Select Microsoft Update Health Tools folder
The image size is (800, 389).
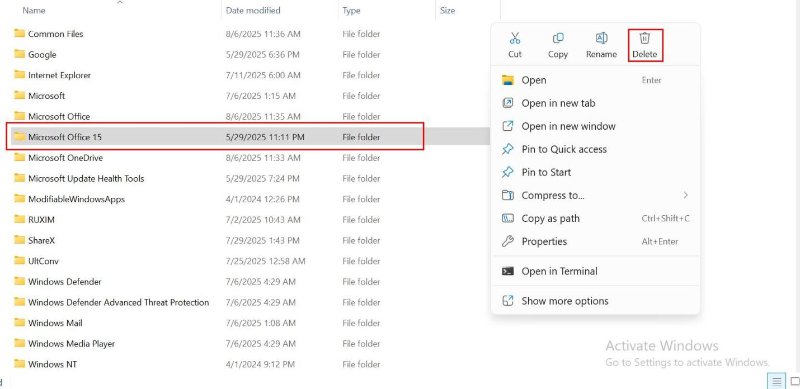tap(86, 178)
